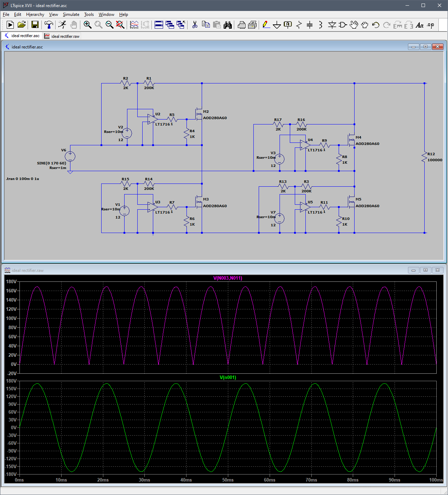Select the Copy tool icon

[206, 25]
